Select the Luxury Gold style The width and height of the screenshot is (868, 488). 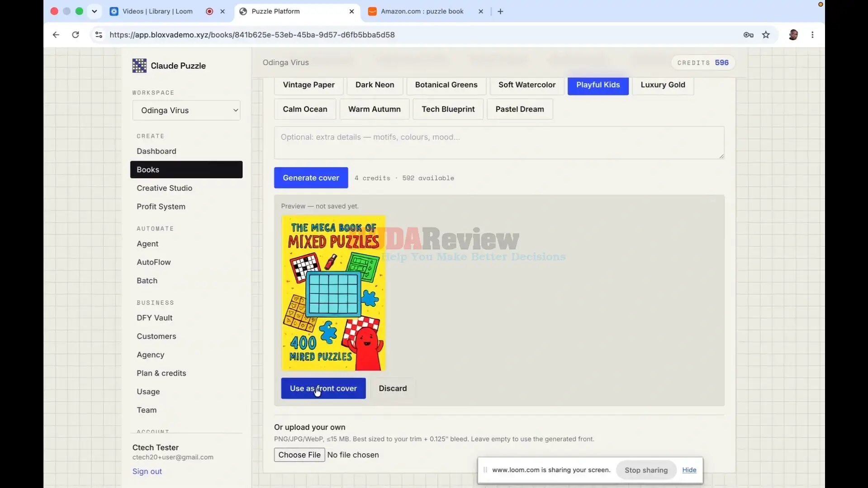(663, 85)
